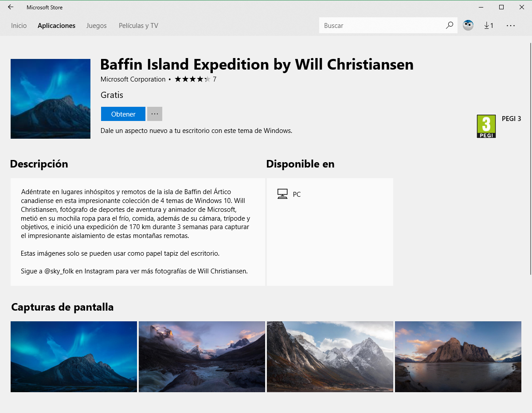This screenshot has height=413, width=532.
Task: Open the river valley sunset screenshot
Action: coord(202,357)
